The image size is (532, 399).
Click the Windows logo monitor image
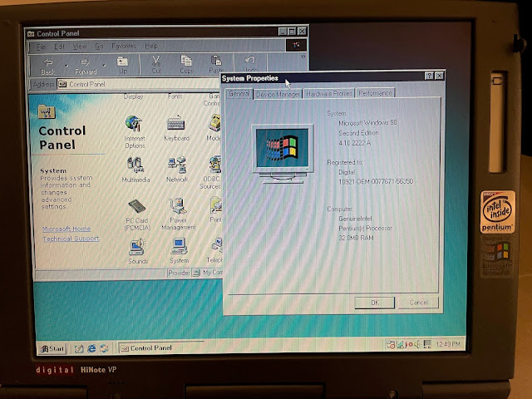point(283,153)
